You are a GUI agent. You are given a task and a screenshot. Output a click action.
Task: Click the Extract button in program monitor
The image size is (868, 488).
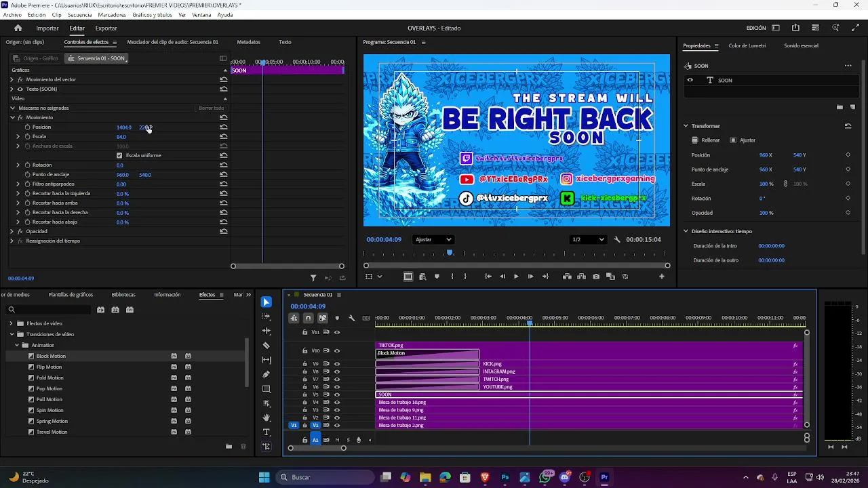point(582,277)
